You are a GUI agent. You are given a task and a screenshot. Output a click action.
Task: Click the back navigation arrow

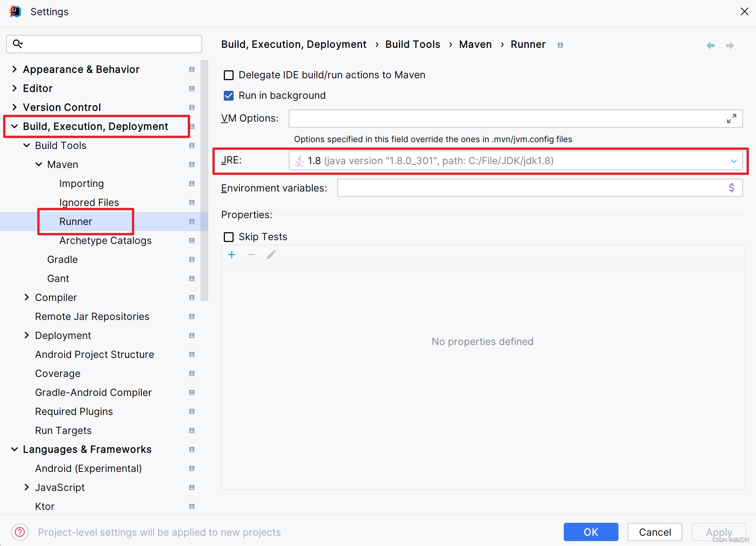pyautogui.click(x=710, y=46)
